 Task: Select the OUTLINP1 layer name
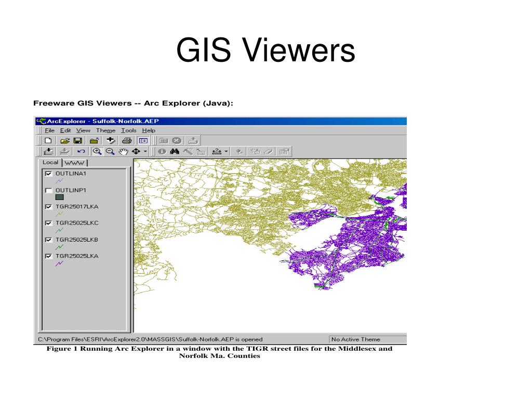coord(71,190)
